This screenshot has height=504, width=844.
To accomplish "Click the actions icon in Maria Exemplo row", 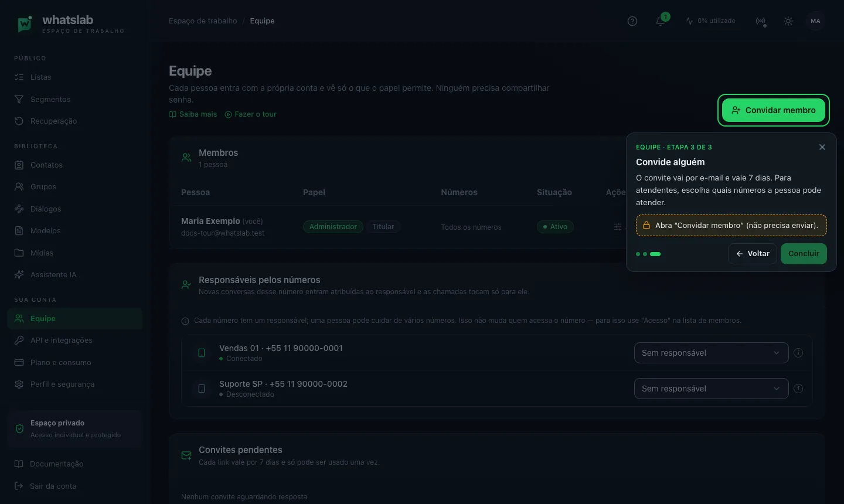I will point(618,227).
